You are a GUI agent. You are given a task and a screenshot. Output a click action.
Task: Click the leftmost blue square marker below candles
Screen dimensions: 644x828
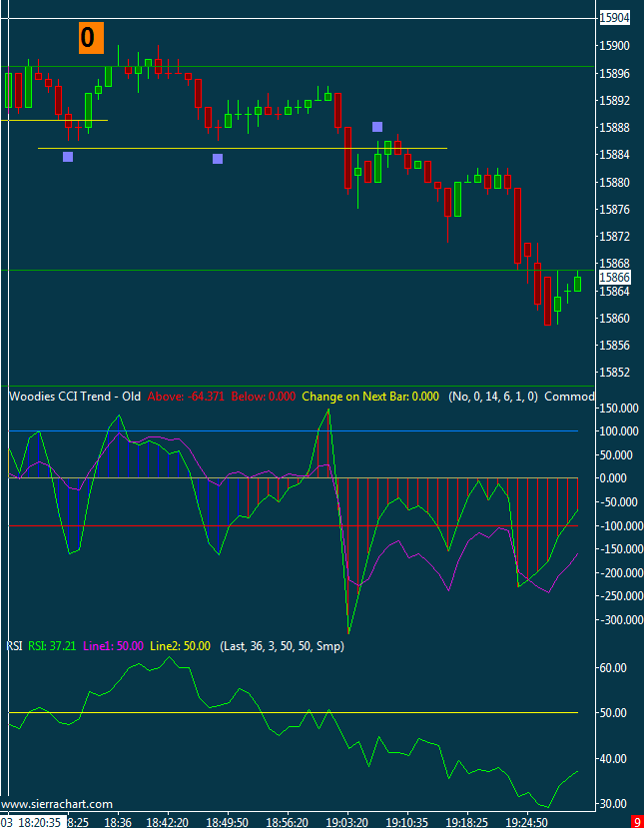tap(68, 156)
